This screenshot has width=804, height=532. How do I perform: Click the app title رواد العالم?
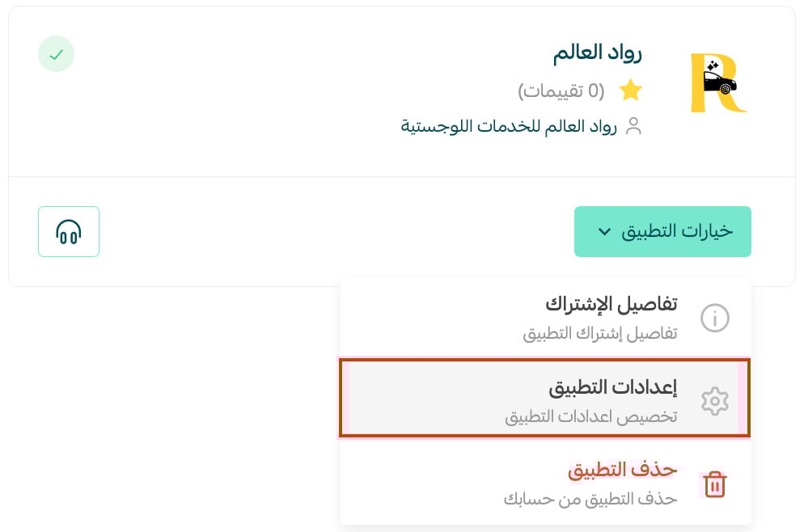[x=598, y=53]
